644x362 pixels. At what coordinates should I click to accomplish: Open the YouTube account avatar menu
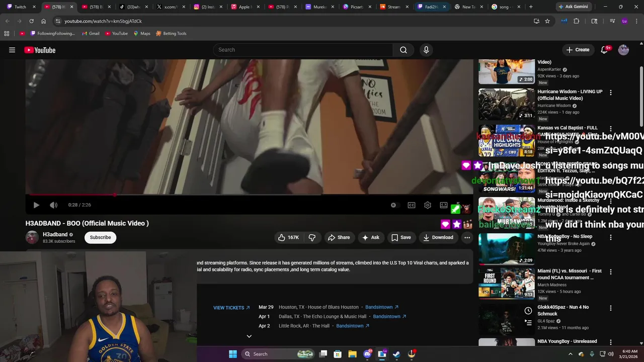tap(623, 50)
